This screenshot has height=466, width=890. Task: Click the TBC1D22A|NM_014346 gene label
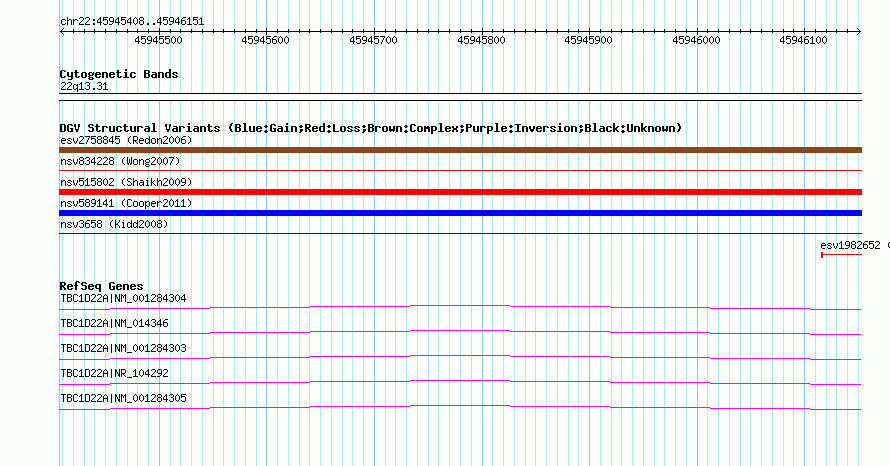(x=114, y=323)
